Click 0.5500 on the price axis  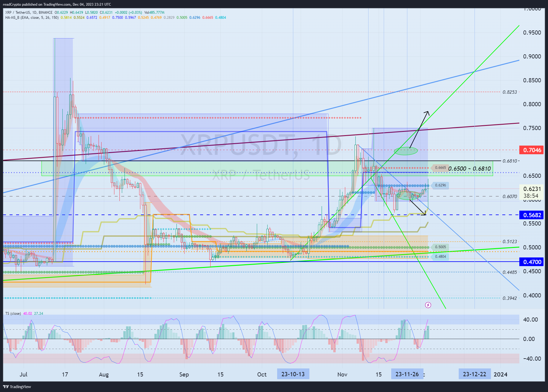click(x=532, y=223)
